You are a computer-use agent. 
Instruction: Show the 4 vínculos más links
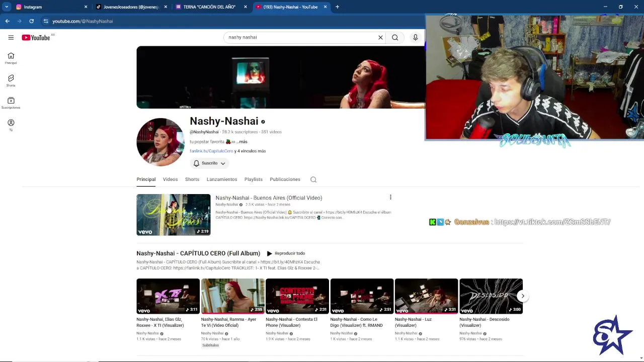(x=250, y=151)
